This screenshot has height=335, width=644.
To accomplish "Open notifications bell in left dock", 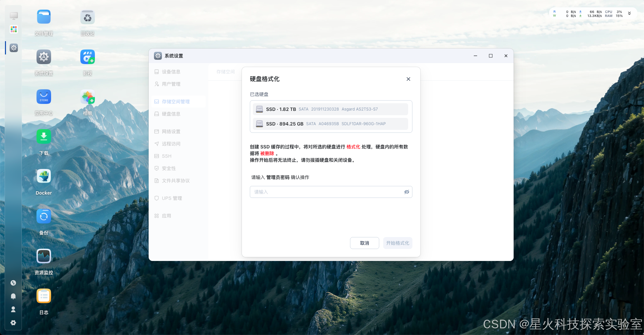I will tap(13, 296).
